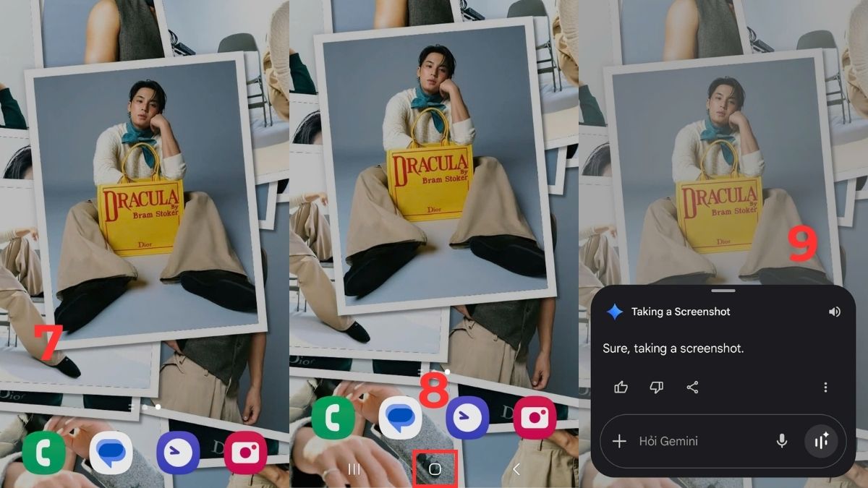Give the Gemini response a thumbs up
The width and height of the screenshot is (868, 488).
click(621, 388)
